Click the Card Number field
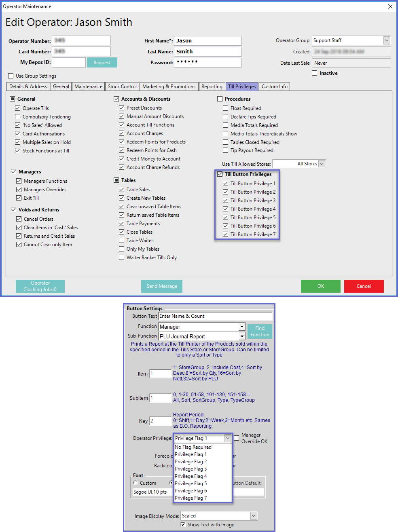 click(x=81, y=51)
